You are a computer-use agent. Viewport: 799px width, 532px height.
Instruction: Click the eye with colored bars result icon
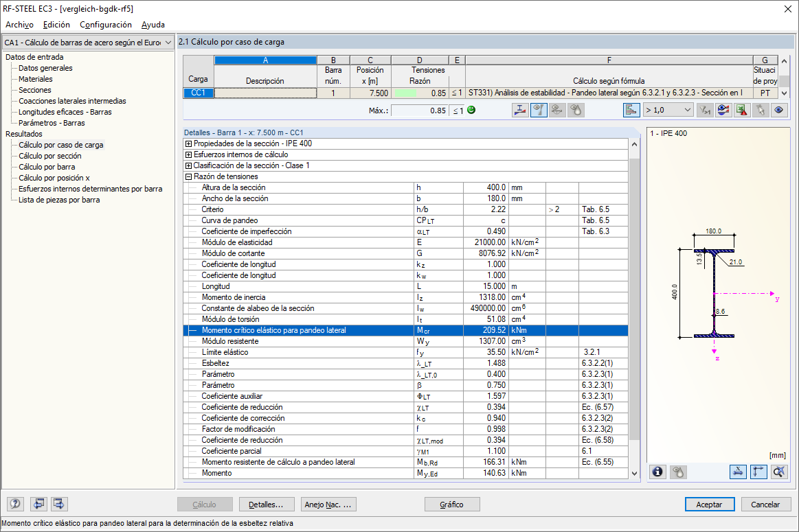[x=723, y=110]
